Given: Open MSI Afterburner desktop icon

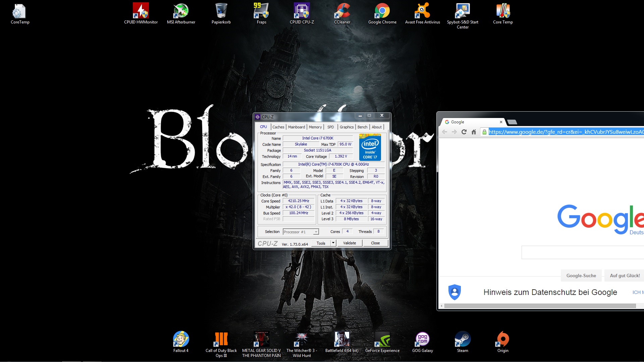Looking at the screenshot, I should point(181,14).
